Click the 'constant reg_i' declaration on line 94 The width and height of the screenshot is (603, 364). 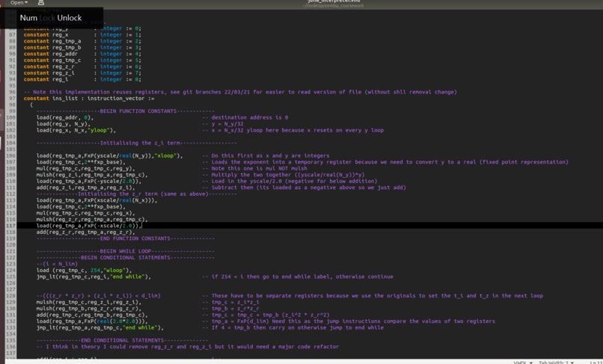[83, 79]
